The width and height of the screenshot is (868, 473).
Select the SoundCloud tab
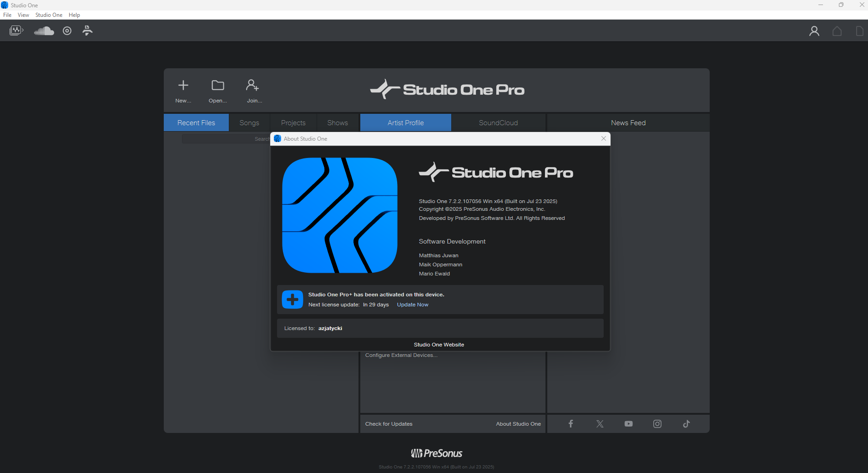(x=499, y=122)
